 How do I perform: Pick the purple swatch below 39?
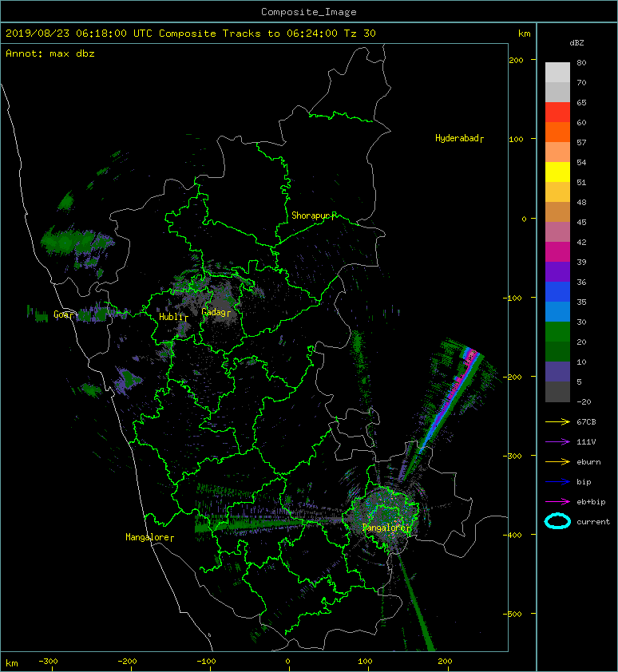point(557,272)
